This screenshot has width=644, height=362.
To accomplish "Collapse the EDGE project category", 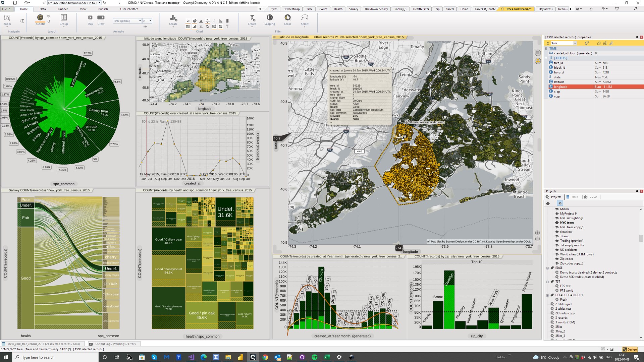I will (x=548, y=268).
